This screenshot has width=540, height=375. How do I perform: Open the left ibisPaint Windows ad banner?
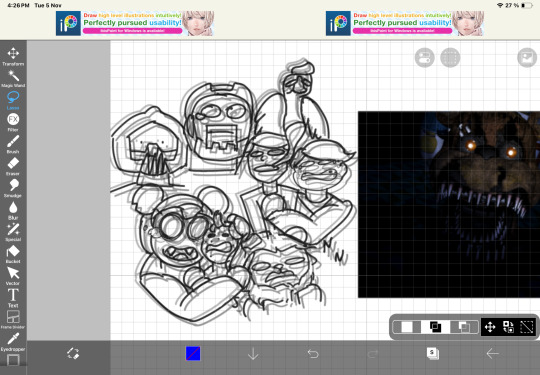[x=135, y=23]
